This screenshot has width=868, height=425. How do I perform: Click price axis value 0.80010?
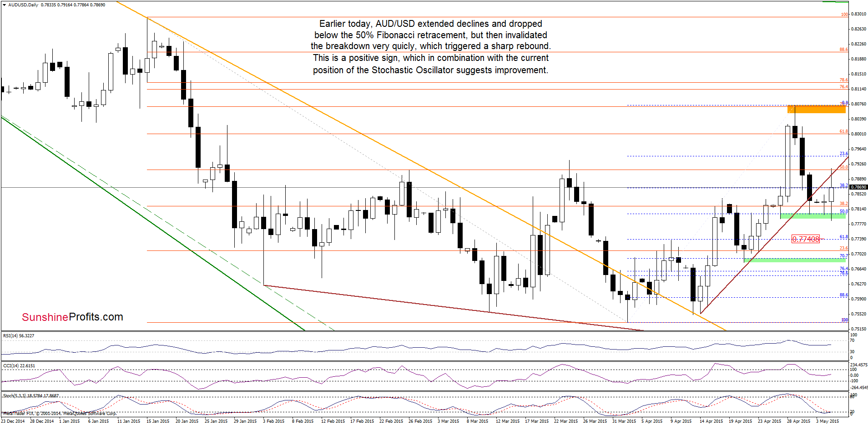coord(858,134)
